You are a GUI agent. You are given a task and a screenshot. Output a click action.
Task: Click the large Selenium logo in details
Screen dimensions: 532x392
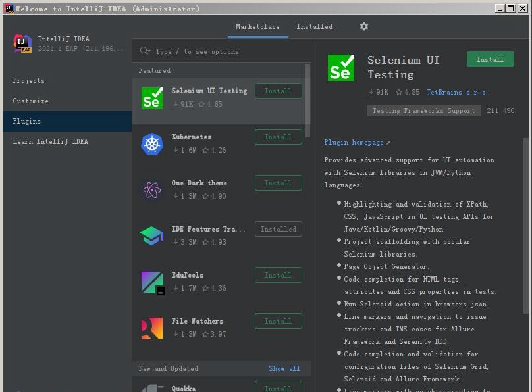tap(341, 68)
